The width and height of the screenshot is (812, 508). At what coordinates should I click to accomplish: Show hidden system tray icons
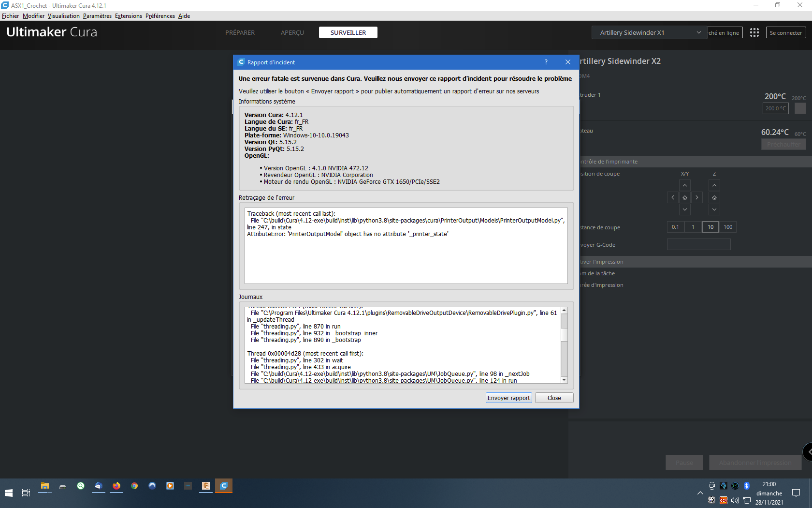[700, 493]
